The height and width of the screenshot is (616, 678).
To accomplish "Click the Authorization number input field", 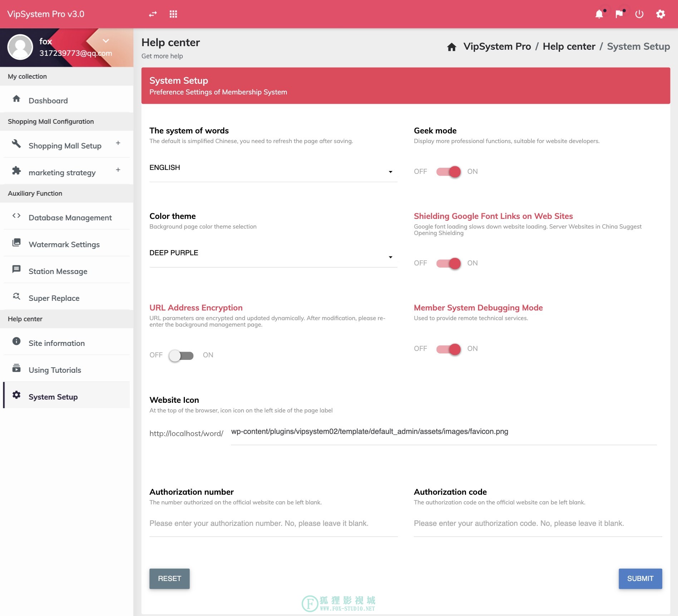I will pos(273,524).
